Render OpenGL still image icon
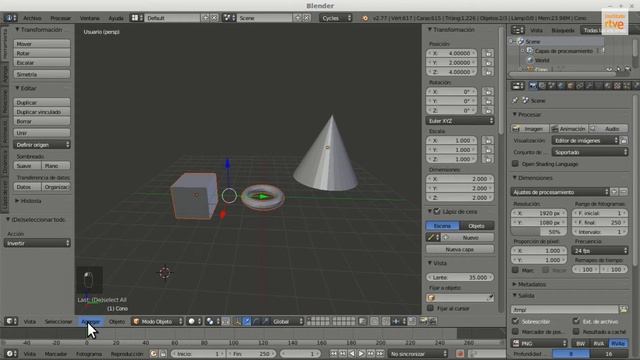Viewport: 640px width, 360px height. [x=423, y=322]
